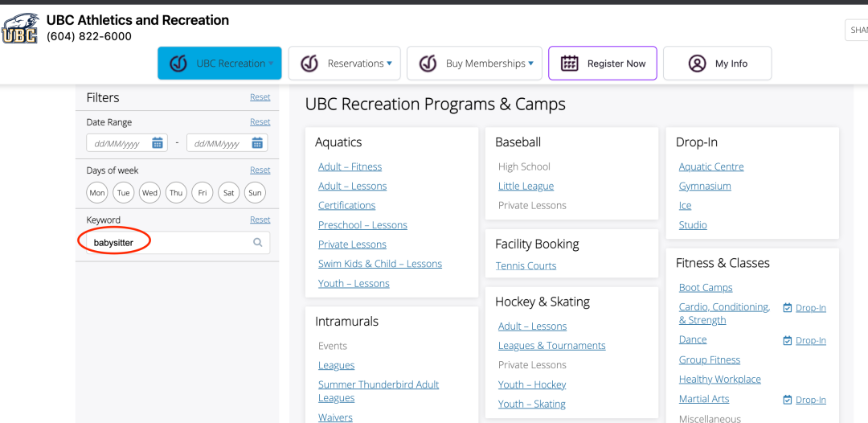The width and height of the screenshot is (868, 423).
Task: Click the checkmark icon on Buy Memberships
Action: pos(428,64)
